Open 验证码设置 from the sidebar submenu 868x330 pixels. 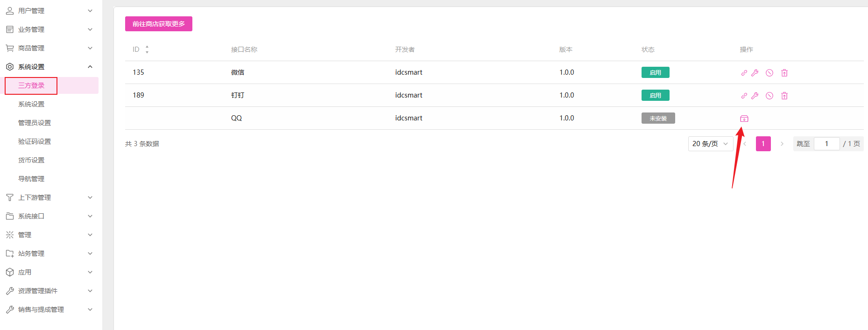tap(35, 141)
